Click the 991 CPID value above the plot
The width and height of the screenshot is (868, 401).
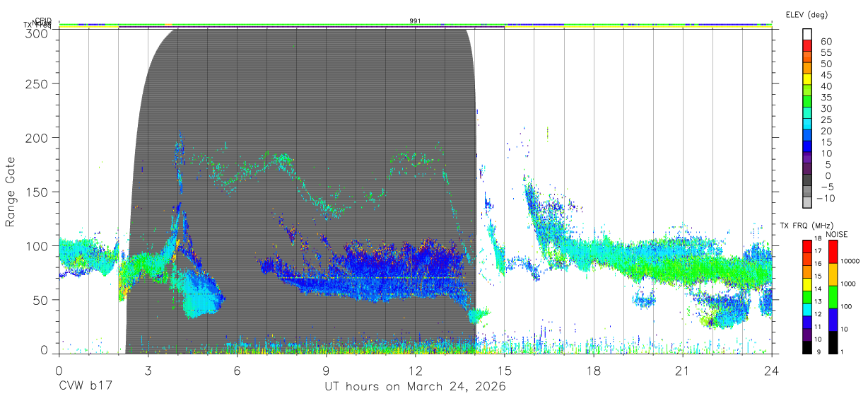pos(415,21)
